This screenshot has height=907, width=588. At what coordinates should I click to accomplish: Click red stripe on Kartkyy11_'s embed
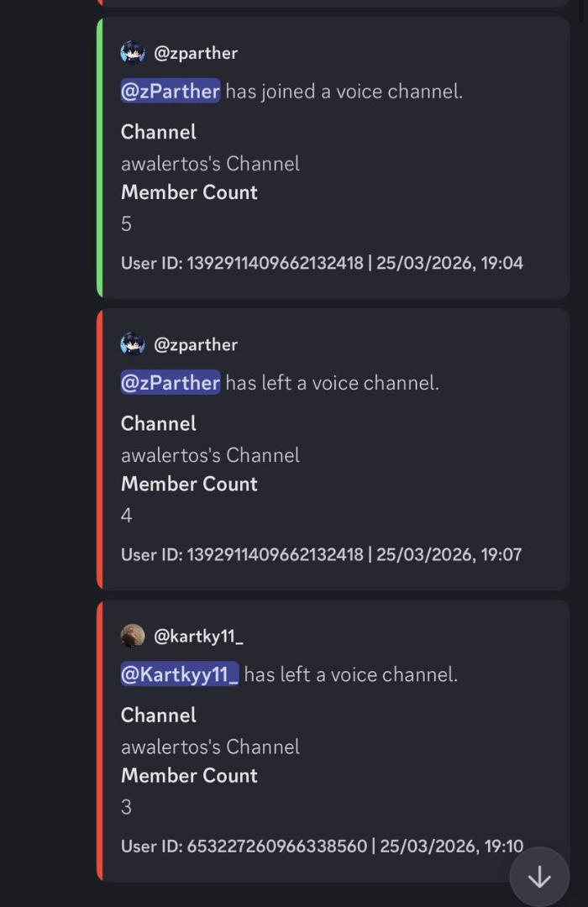100,740
